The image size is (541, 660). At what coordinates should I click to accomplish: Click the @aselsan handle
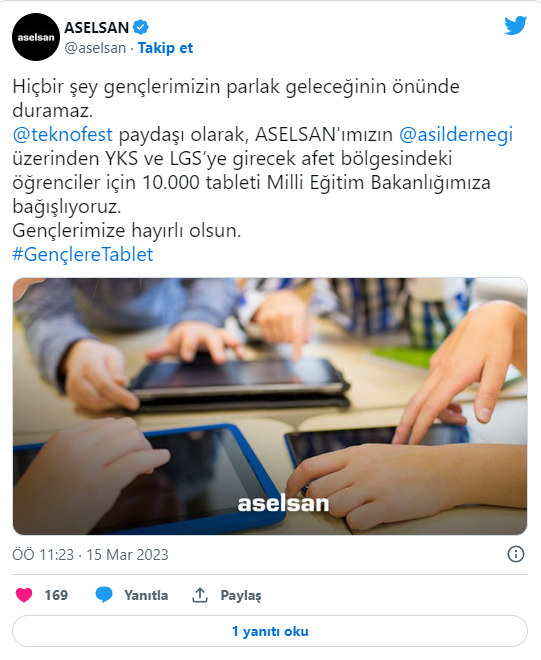coord(95,48)
